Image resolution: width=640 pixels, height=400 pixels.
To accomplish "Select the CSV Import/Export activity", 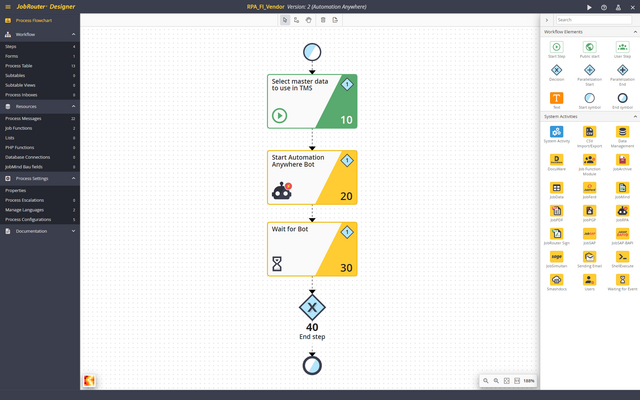I will (x=589, y=131).
